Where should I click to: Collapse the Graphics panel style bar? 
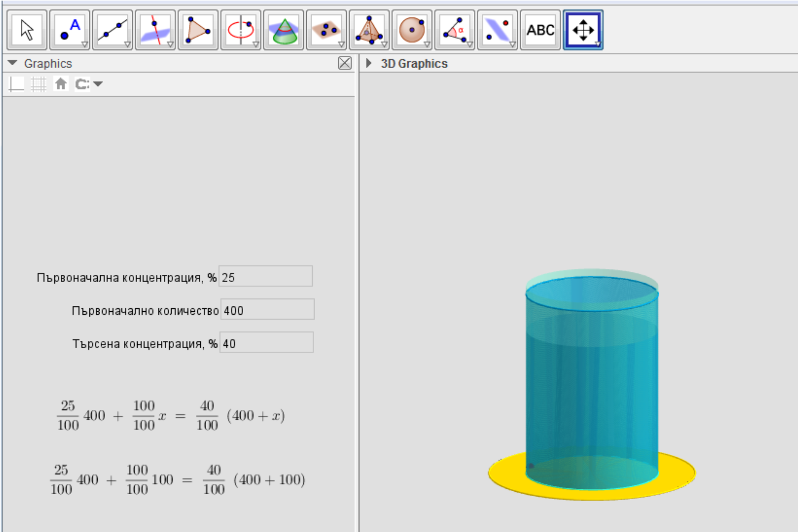click(12, 63)
